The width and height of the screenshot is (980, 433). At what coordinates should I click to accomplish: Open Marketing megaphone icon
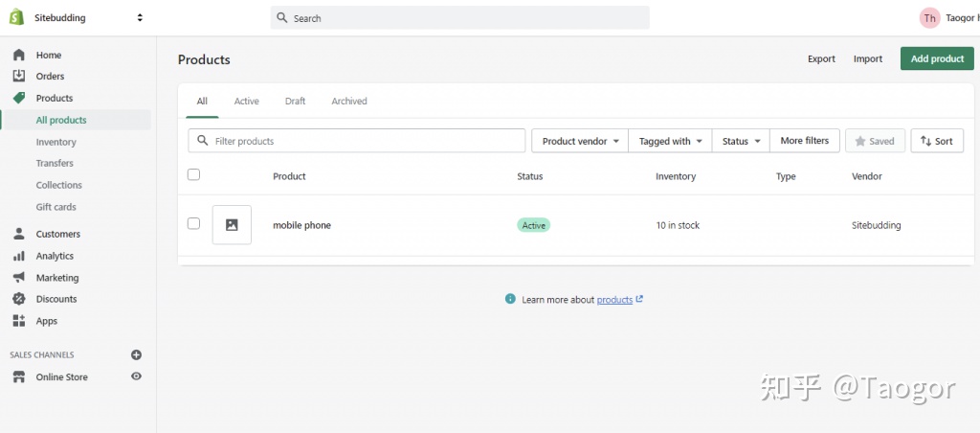point(19,278)
